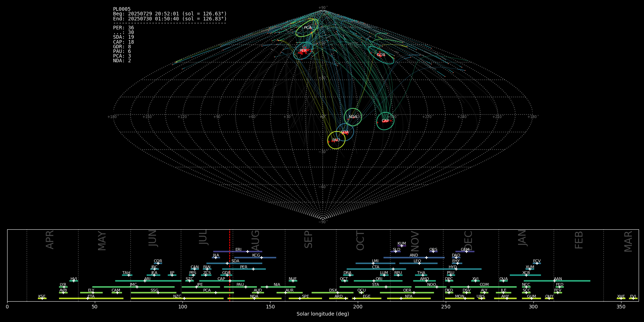Click the CTA shower bar in timeline
This screenshot has height=322, width=644.
pyautogui.click(x=376, y=269)
